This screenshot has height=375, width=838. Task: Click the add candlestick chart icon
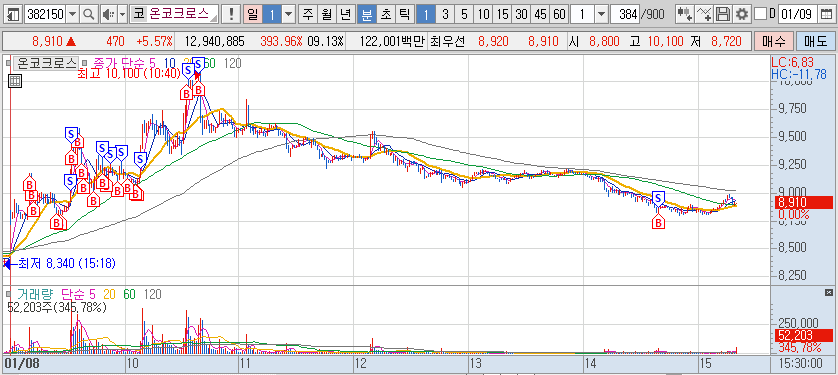(x=685, y=14)
